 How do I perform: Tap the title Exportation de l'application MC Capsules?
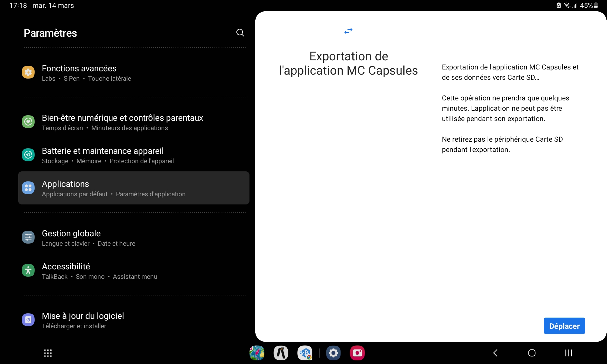(x=348, y=63)
